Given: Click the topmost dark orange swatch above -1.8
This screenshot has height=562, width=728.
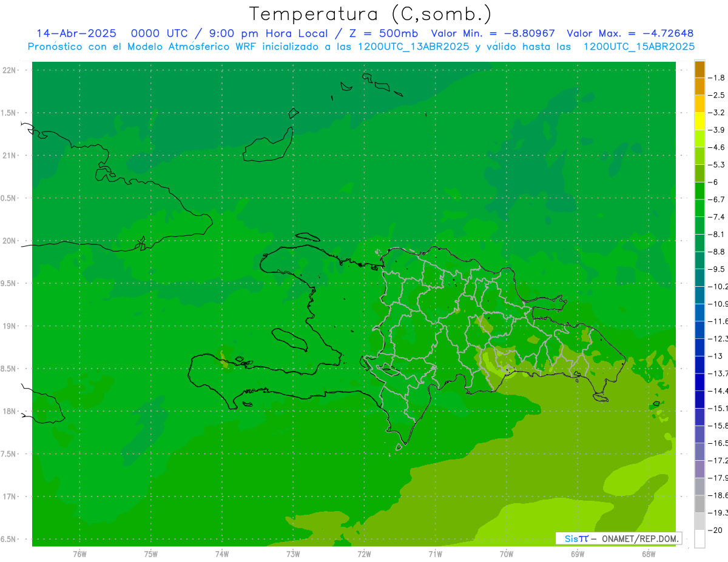Looking at the screenshot, I should pyautogui.click(x=699, y=69).
